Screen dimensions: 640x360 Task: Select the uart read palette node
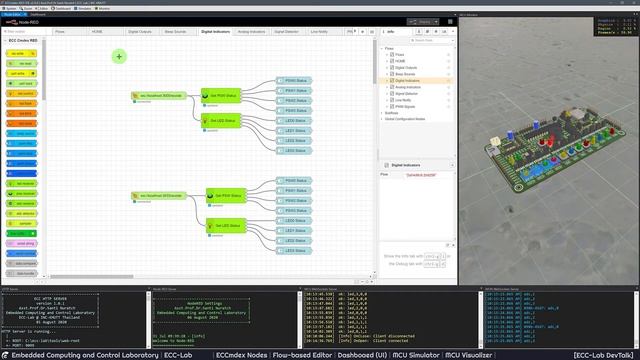coord(22,84)
